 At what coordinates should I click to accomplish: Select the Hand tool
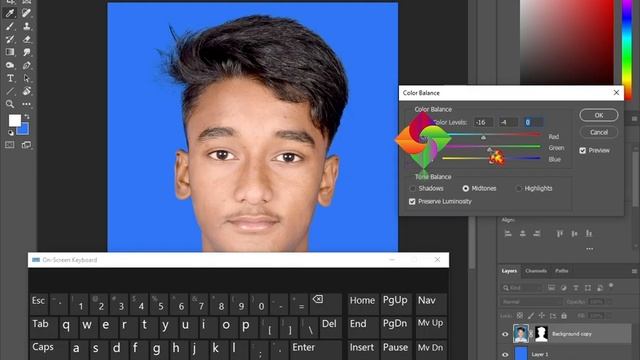(27, 91)
